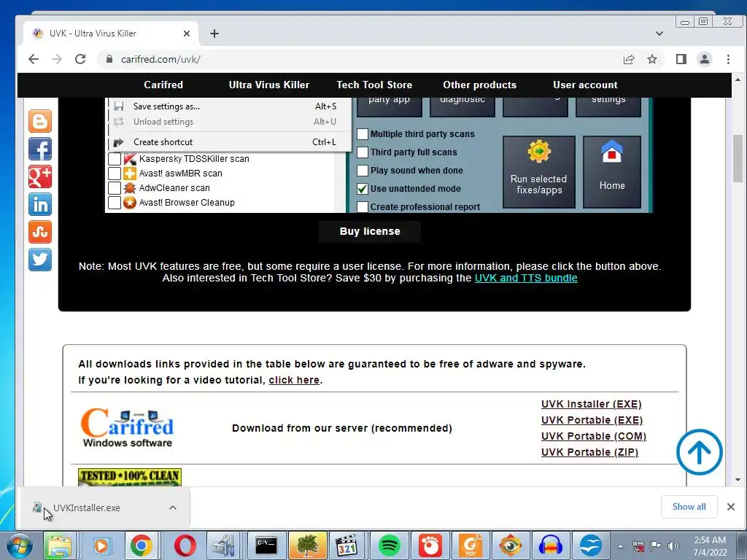Enable Play sound when done
Image resolution: width=747 pixels, height=560 pixels.
click(363, 171)
